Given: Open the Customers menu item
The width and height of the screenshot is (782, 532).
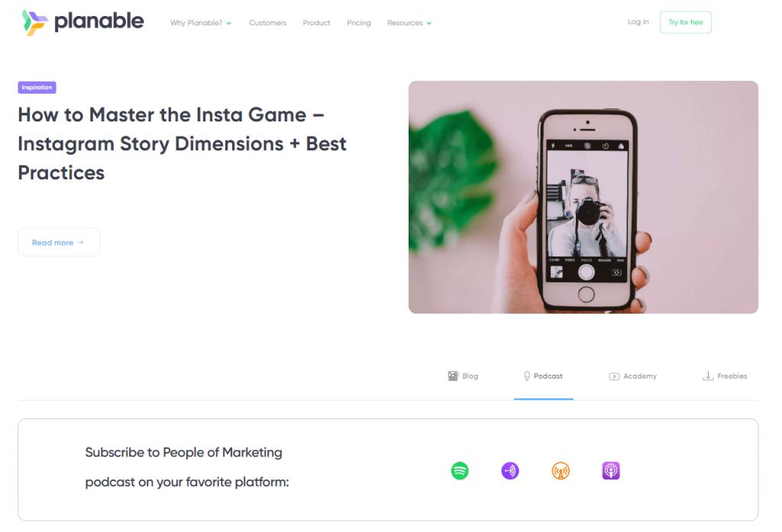Looking at the screenshot, I should (x=268, y=23).
